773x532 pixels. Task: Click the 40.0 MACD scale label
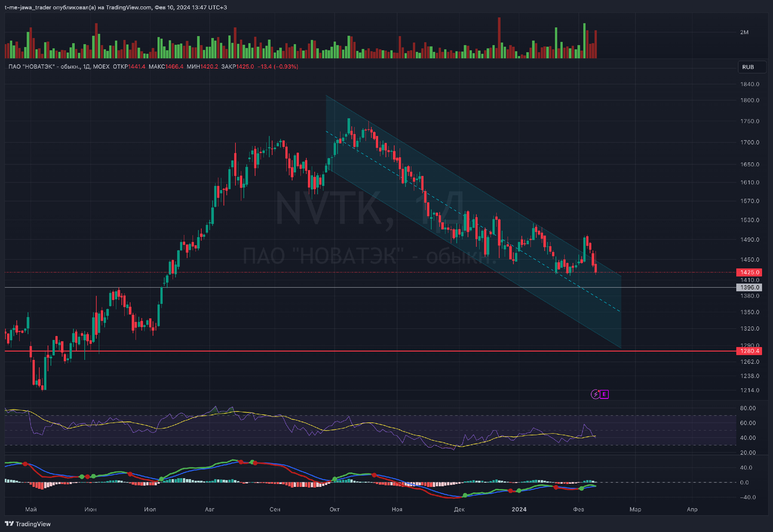[x=747, y=468]
